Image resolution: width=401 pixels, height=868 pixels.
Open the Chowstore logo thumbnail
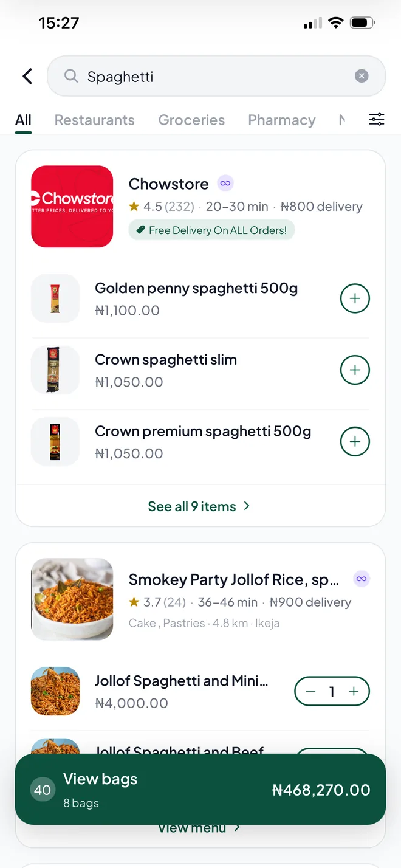coord(72,207)
